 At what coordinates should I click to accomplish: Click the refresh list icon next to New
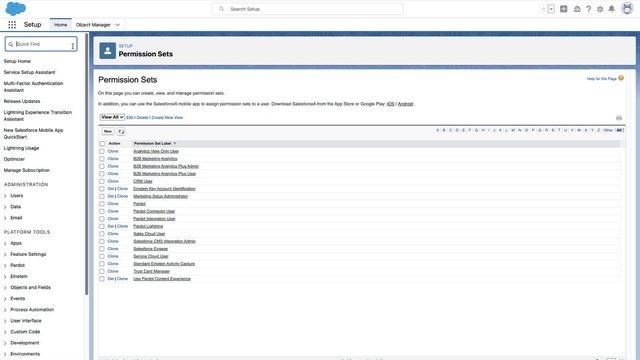(x=121, y=131)
